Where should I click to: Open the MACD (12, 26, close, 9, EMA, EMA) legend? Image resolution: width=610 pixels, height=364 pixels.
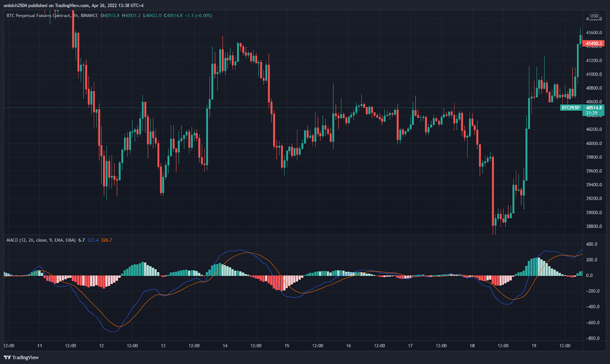point(41,240)
